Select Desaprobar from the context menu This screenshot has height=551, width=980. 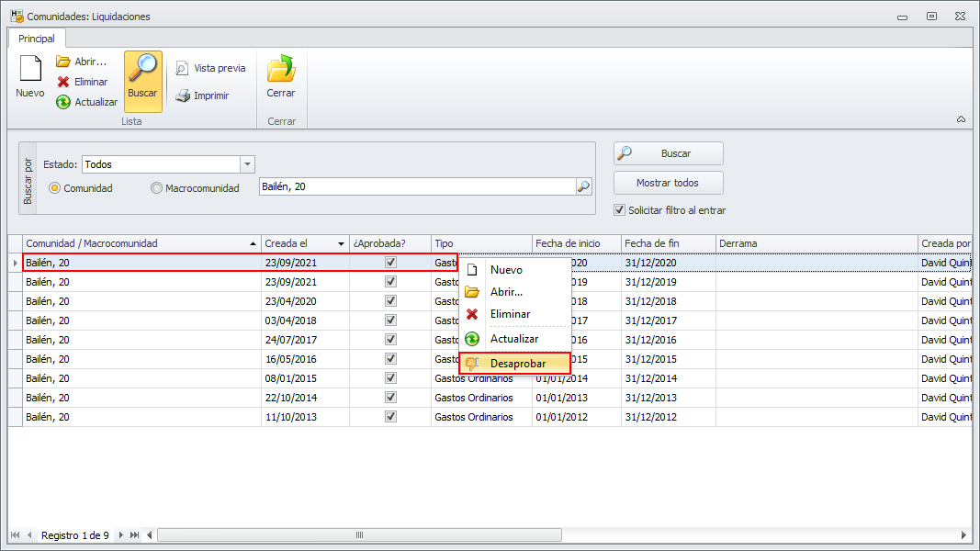click(x=514, y=364)
